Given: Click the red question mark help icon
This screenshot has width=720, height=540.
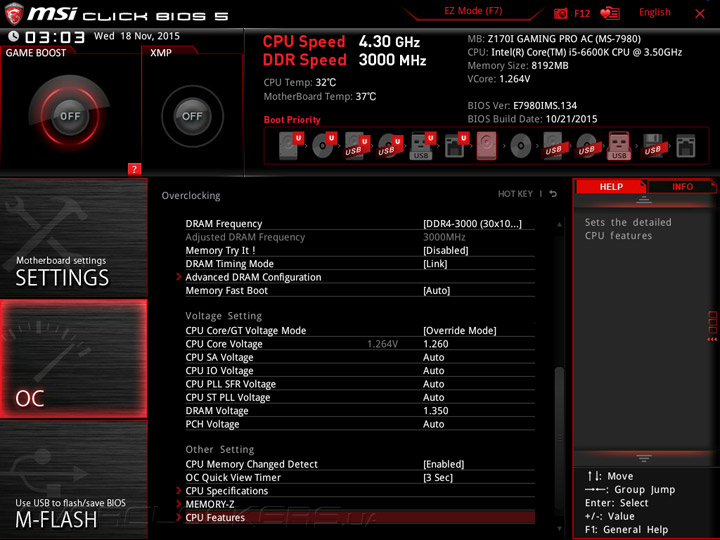Looking at the screenshot, I should (134, 169).
